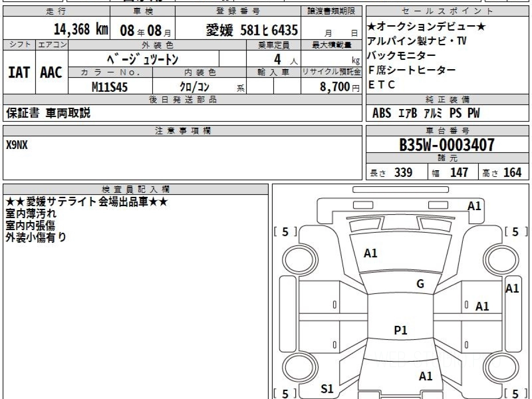Click the front-left tire circle on the diagram
Screen dimensions: 532x399
[298, 258]
